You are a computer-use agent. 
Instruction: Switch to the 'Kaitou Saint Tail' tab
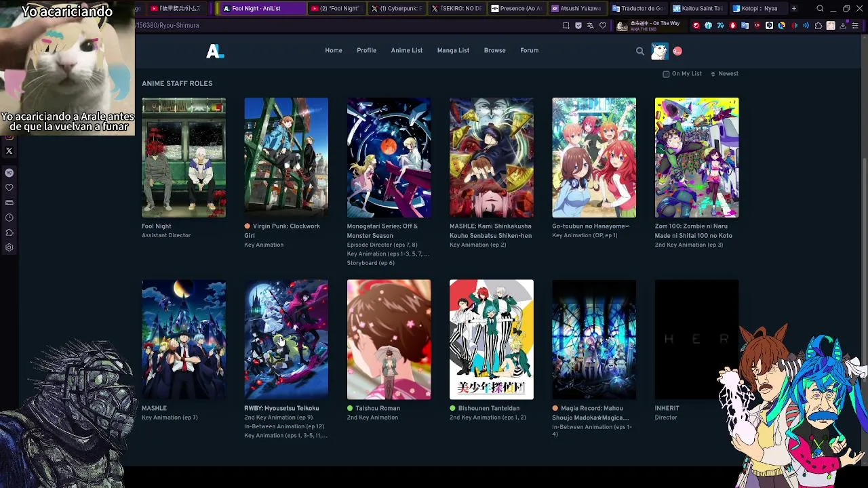tap(698, 9)
